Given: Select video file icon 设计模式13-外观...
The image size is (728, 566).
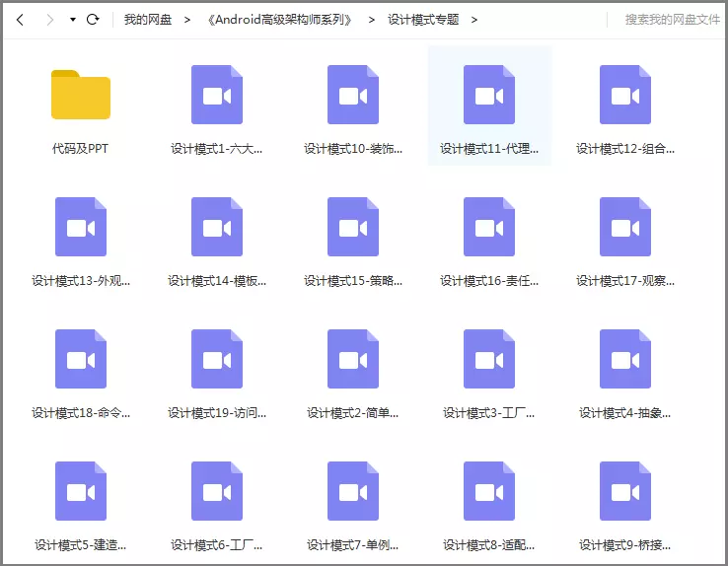Looking at the screenshot, I should click(81, 227).
